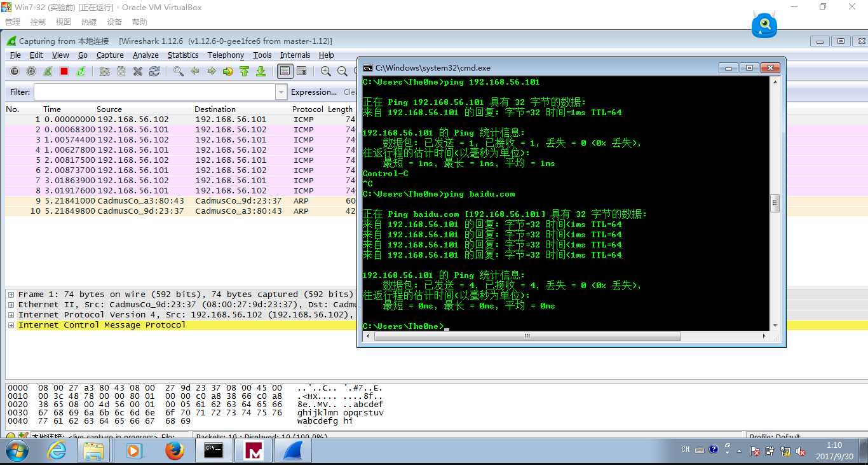Image resolution: width=868 pixels, height=465 pixels.
Task: Expand Internet Control Message Protocol row
Action: click(11, 325)
